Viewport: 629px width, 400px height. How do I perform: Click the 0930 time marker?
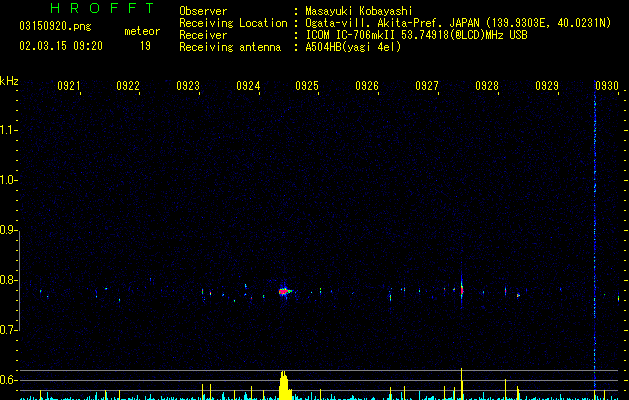607,86
